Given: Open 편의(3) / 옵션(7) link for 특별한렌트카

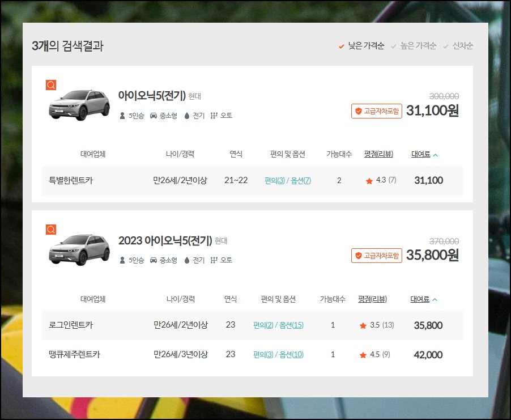Looking at the screenshot, I should (288, 180).
